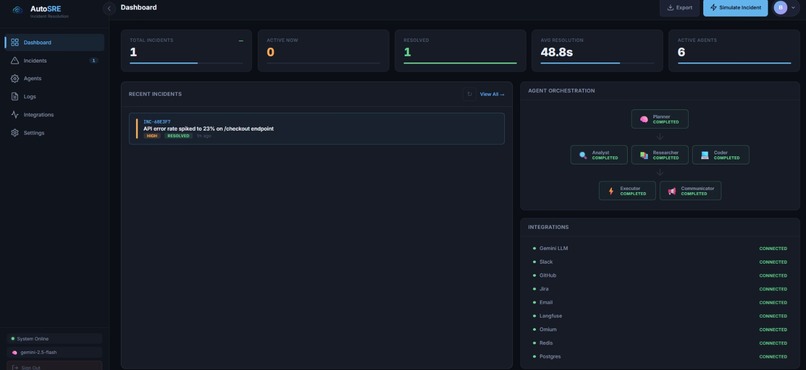Click the Agents icon in the sidebar
806x370 pixels.
pos(14,79)
